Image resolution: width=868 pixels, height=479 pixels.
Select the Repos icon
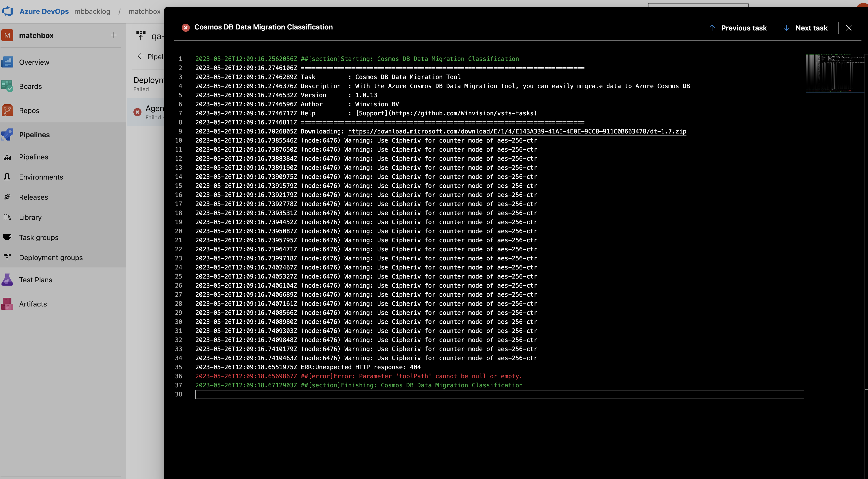tap(7, 110)
